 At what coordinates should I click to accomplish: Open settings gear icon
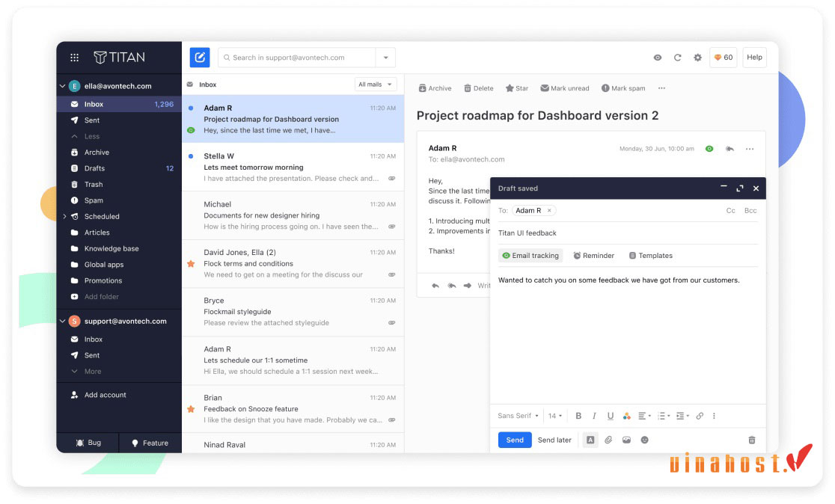point(698,58)
